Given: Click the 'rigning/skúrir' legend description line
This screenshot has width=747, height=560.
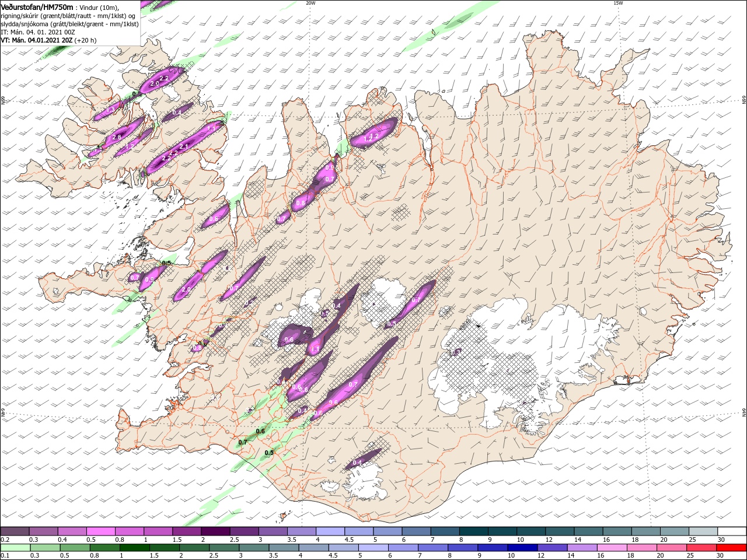Looking at the screenshot, I should pyautogui.click(x=68, y=16).
